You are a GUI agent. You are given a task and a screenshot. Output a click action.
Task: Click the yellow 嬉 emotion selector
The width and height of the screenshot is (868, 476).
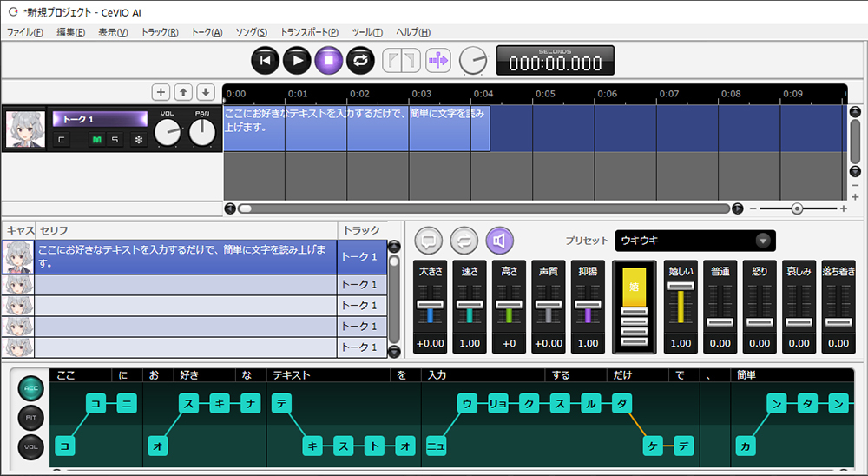click(635, 287)
